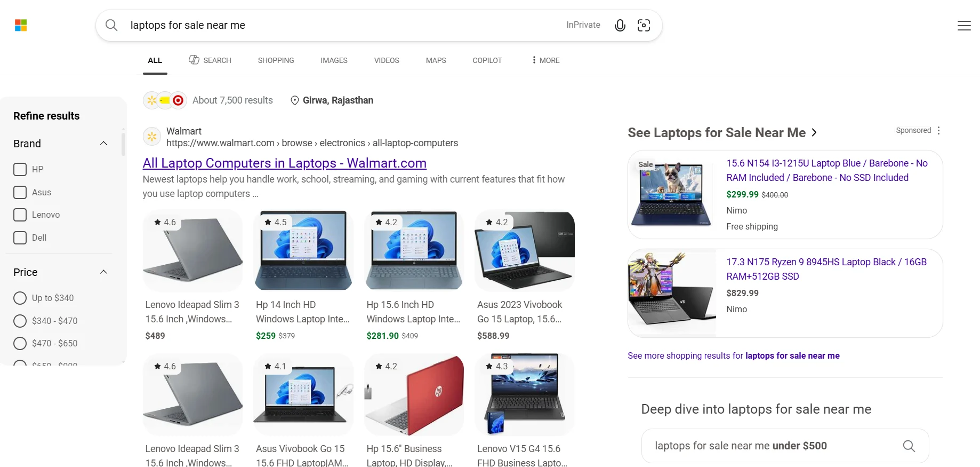Select the $340 - $470 price range

(x=20, y=321)
